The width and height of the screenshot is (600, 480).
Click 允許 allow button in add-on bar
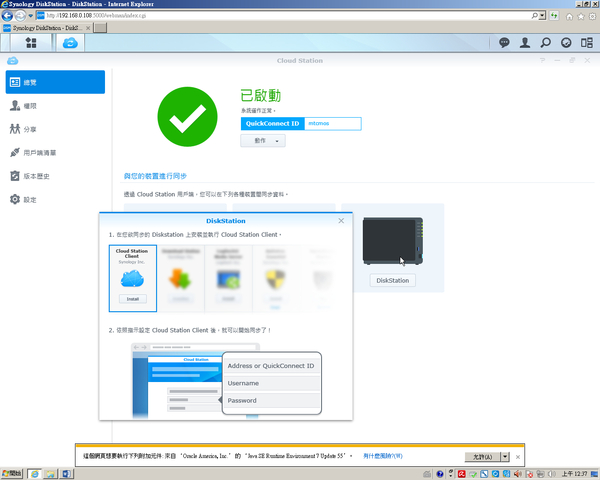[x=483, y=457]
